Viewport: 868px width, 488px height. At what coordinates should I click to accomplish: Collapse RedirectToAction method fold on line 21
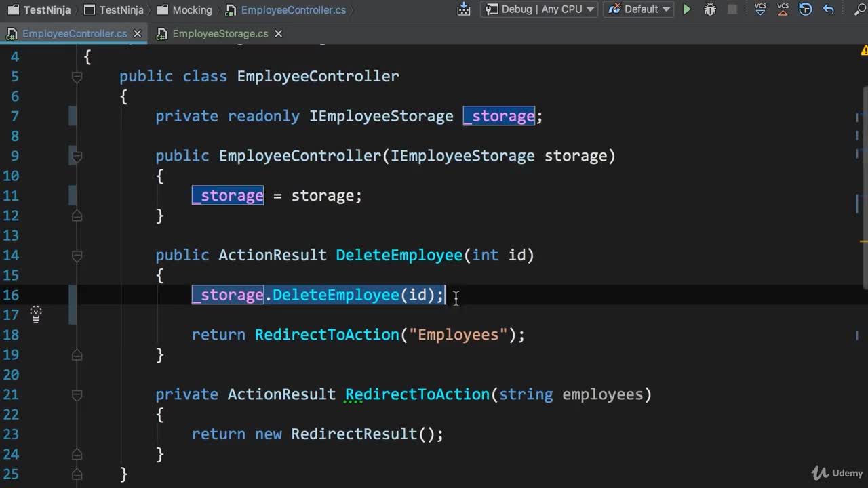pyautogui.click(x=77, y=394)
